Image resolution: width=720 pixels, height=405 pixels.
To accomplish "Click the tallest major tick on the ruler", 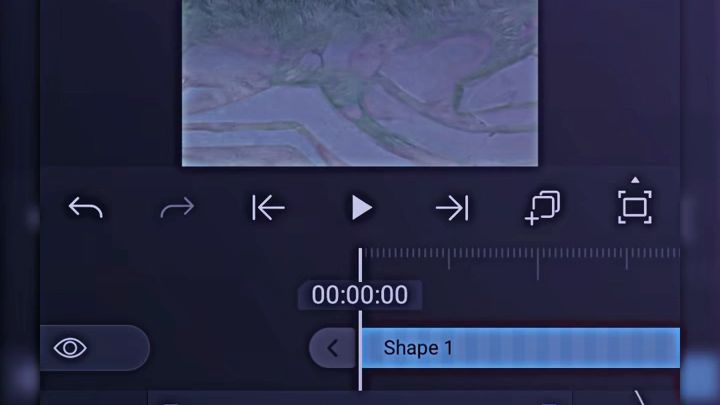I will click(x=538, y=264).
